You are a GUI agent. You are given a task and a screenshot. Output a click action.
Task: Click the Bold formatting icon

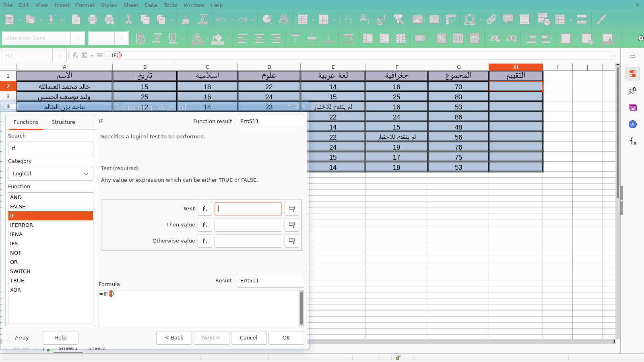point(140,38)
